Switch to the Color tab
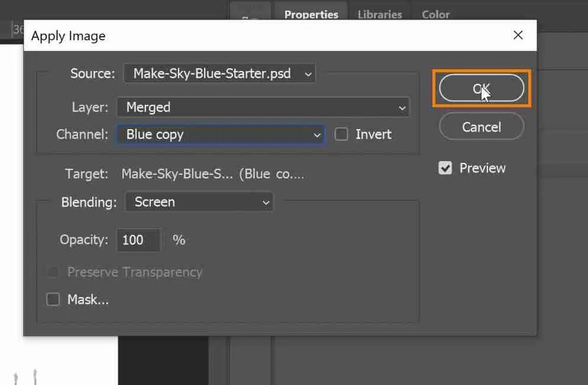This screenshot has width=588, height=385. pyautogui.click(x=435, y=14)
